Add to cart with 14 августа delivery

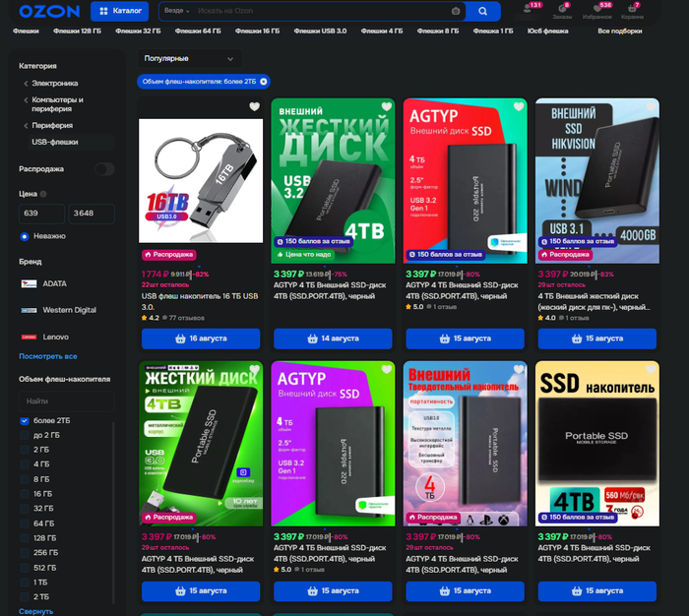[x=333, y=339]
